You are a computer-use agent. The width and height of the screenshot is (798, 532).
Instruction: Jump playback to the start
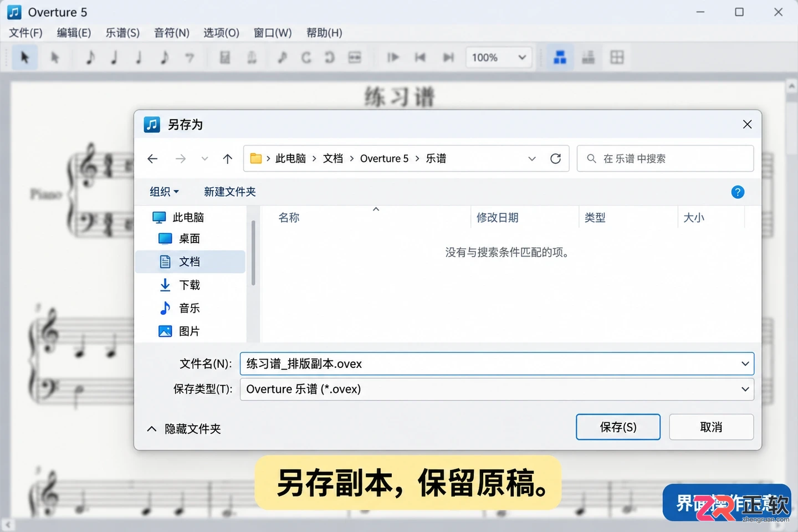click(420, 57)
